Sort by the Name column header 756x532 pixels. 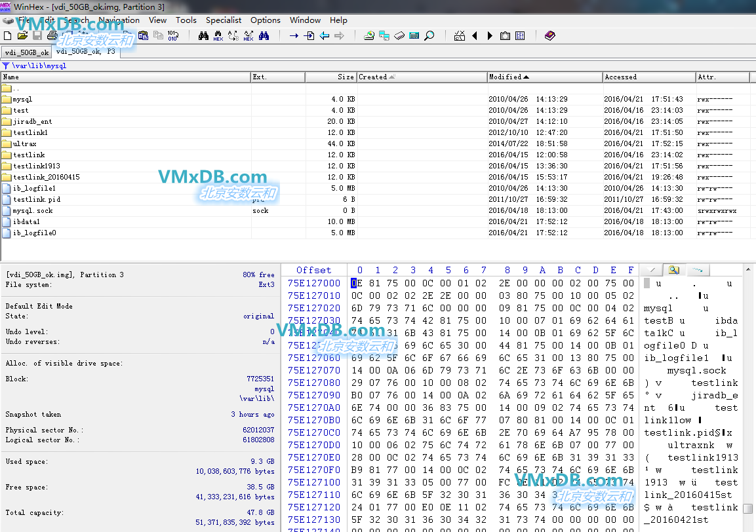click(x=125, y=77)
